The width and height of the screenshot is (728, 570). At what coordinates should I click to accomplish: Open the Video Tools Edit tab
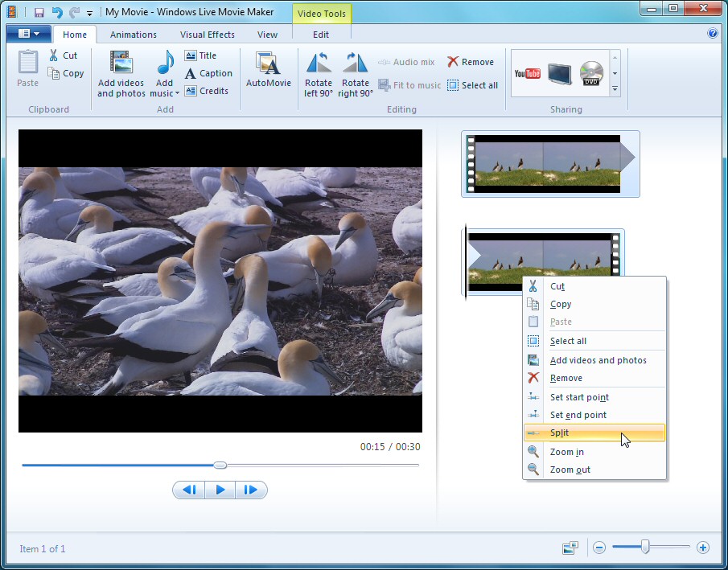(321, 35)
